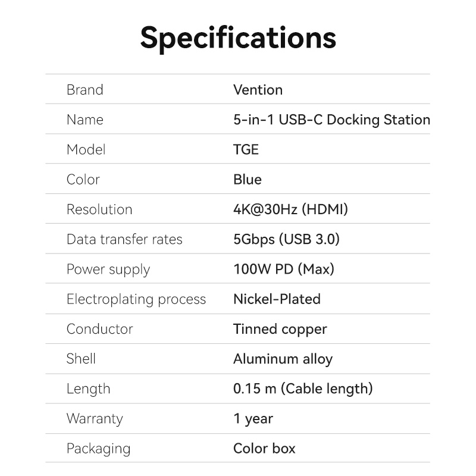Select the 4K@30Hz (HDMI) value
The width and height of the screenshot is (476, 476).
290,209
